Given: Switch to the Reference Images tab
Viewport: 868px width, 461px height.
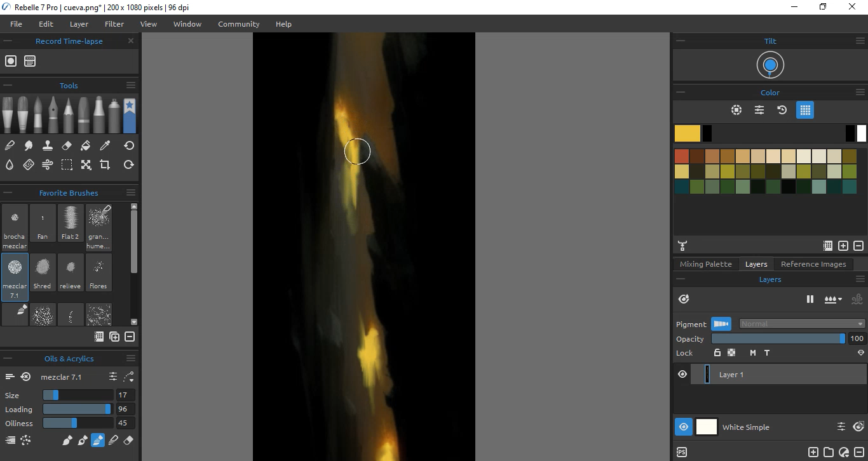Looking at the screenshot, I should pyautogui.click(x=813, y=264).
